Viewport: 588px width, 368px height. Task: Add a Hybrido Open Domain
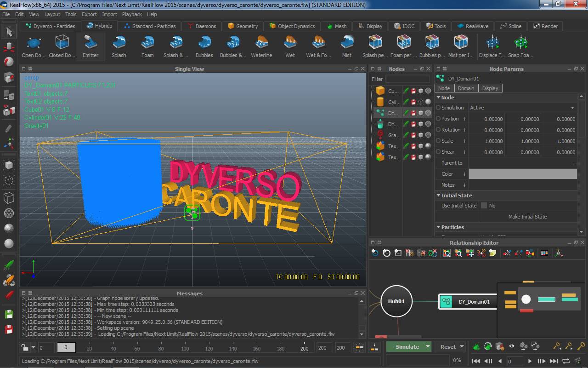click(34, 46)
